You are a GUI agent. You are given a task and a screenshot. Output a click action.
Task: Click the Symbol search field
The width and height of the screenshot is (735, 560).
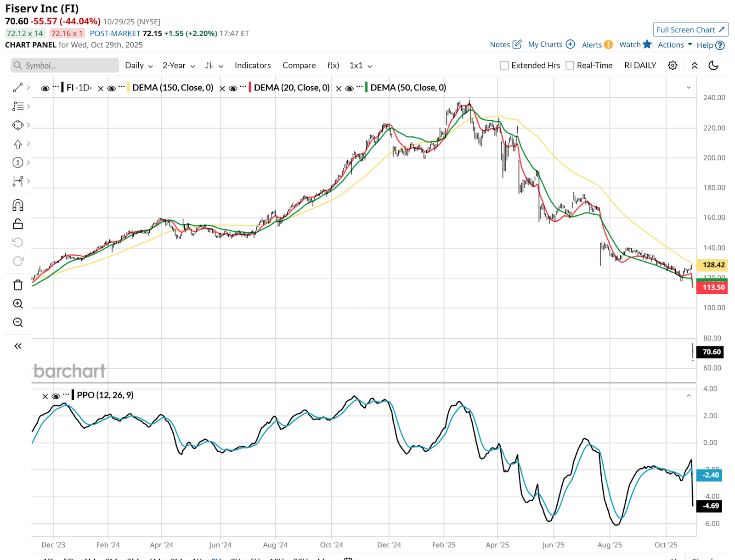[65, 66]
